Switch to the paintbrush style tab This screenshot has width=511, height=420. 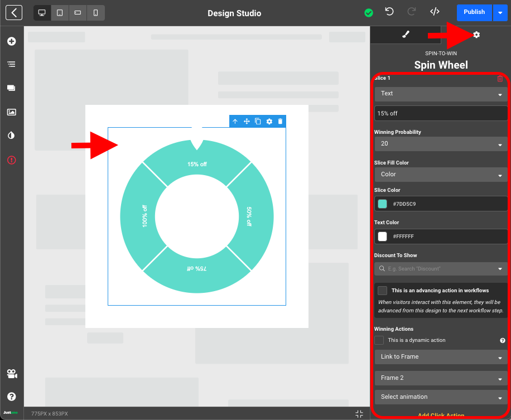coord(406,35)
